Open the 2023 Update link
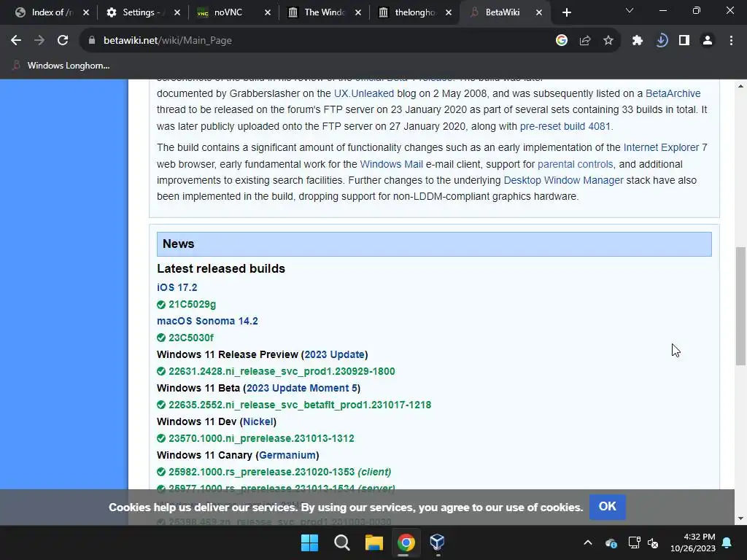 pos(334,354)
